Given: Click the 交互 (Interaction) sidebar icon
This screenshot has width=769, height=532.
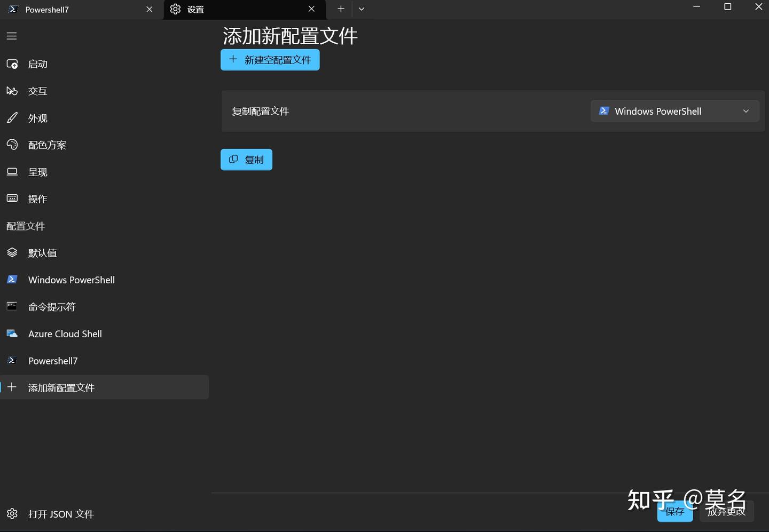Looking at the screenshot, I should click(12, 91).
